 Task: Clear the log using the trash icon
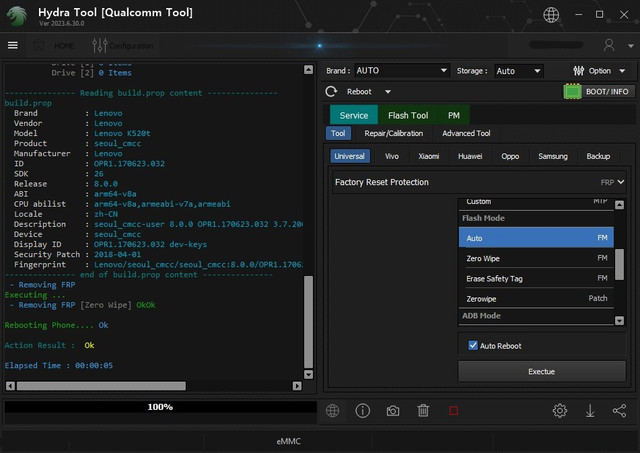tap(423, 411)
